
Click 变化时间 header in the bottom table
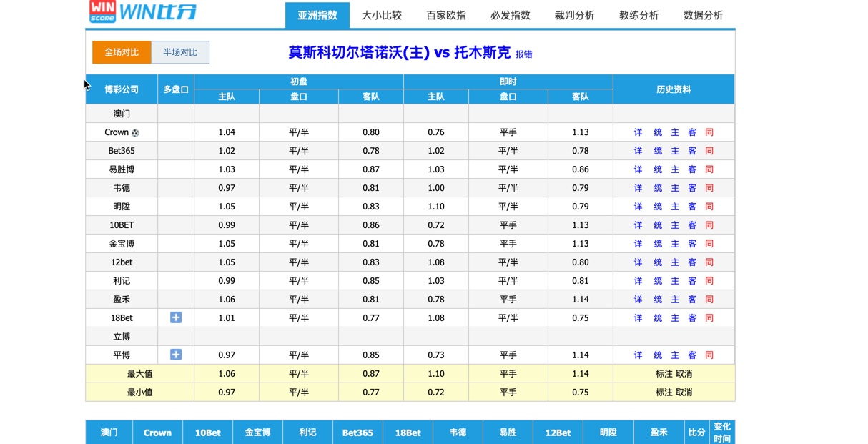722,433
